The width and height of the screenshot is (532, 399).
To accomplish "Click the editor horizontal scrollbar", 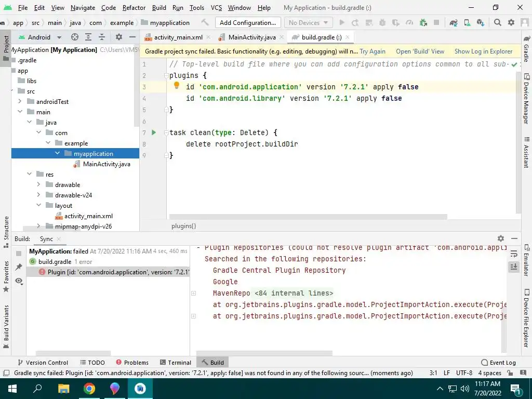I will tap(308, 217).
